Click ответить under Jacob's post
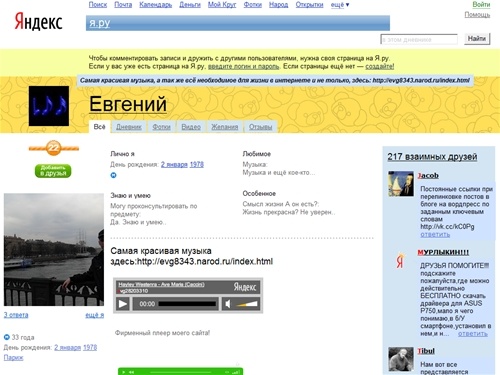Screen dimensions: 500x375 pos(435,234)
